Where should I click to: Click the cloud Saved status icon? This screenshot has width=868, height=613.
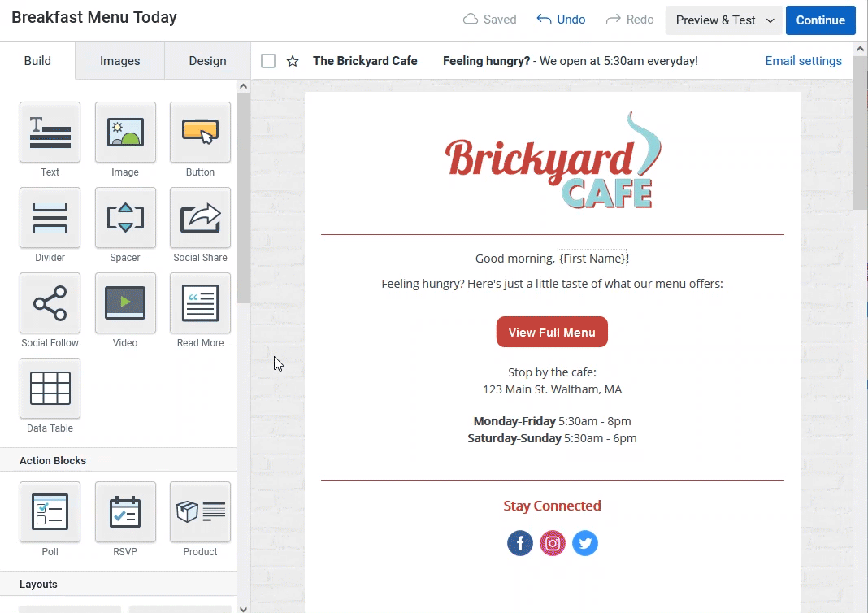[x=471, y=20]
